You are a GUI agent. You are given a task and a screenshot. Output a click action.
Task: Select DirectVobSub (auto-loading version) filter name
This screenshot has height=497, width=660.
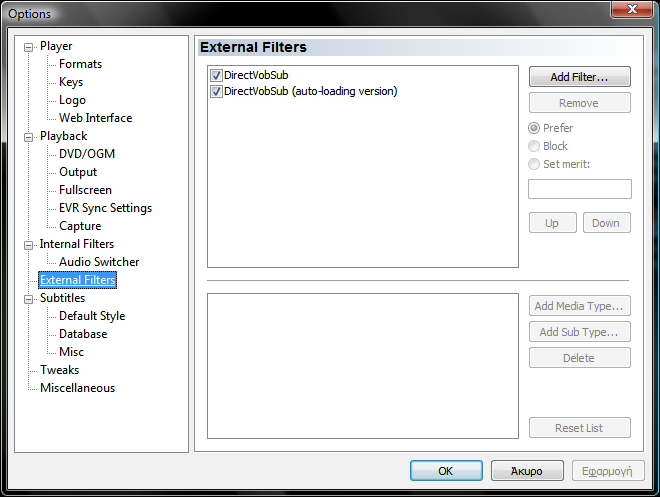point(311,91)
